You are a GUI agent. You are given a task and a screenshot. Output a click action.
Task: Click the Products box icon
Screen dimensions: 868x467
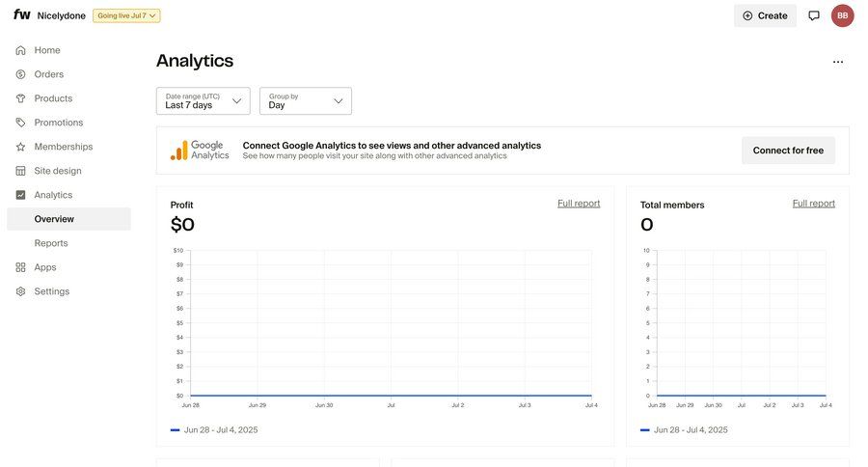21,98
